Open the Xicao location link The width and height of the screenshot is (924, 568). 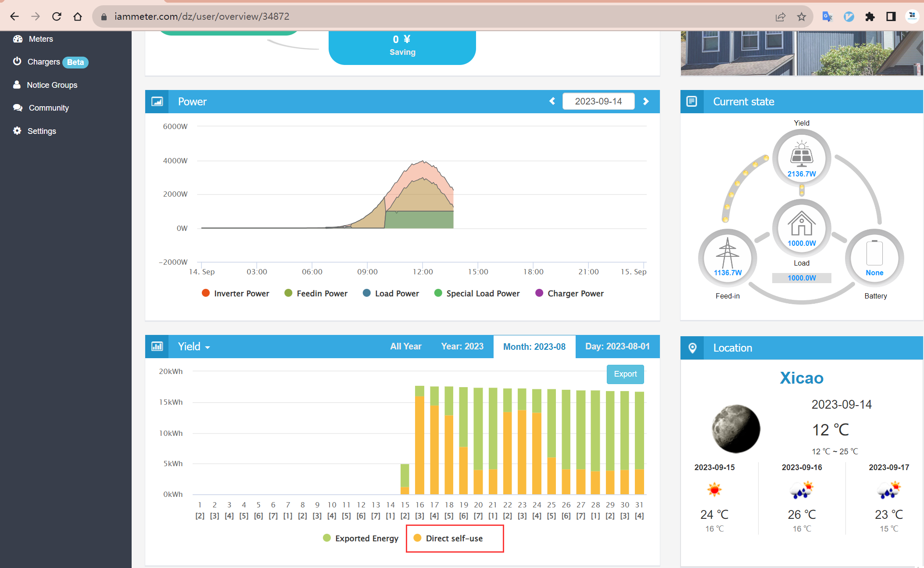click(x=801, y=378)
